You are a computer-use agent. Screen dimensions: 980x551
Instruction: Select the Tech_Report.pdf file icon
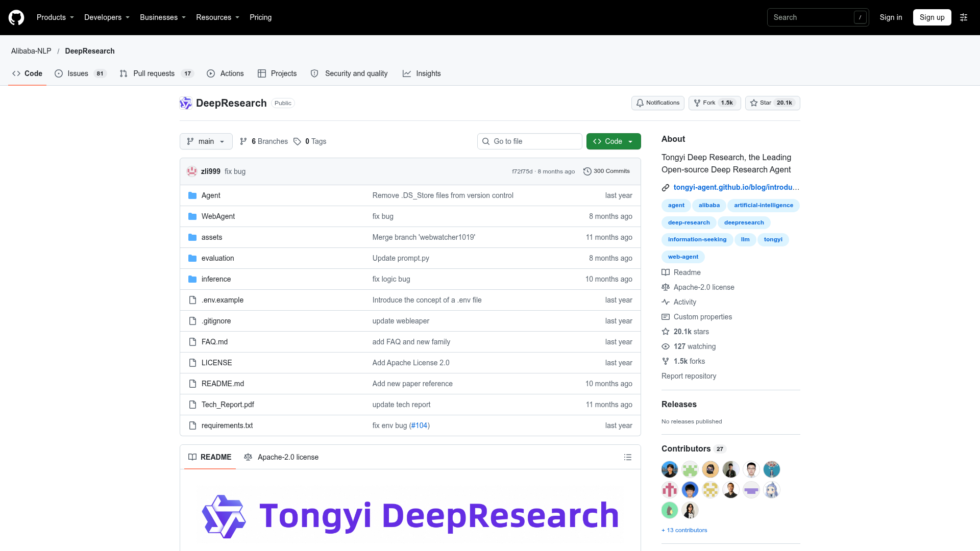[x=192, y=405]
